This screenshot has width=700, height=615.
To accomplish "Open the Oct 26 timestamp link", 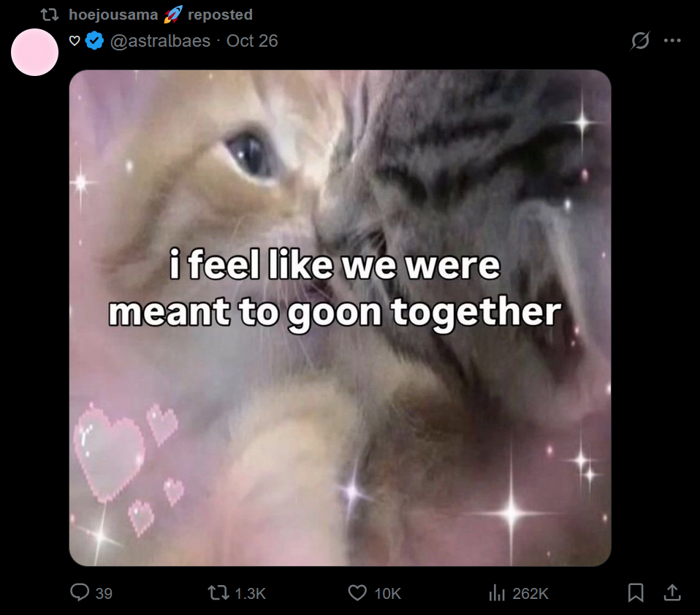I will click(252, 41).
